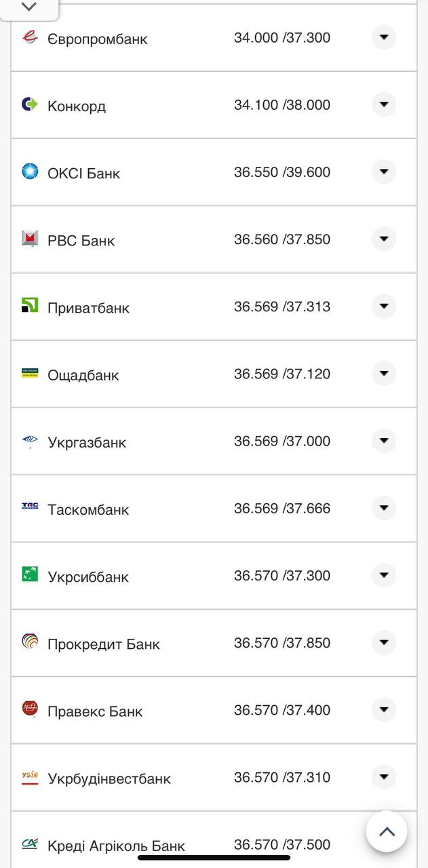This screenshot has width=428, height=868.
Task: Collapse the list using top chevron
Action: tap(28, 8)
